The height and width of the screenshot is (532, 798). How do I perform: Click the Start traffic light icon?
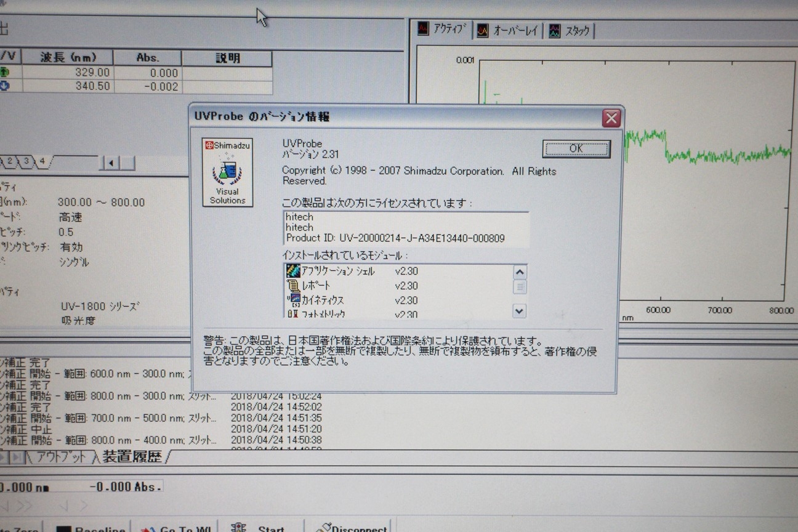coord(238,527)
